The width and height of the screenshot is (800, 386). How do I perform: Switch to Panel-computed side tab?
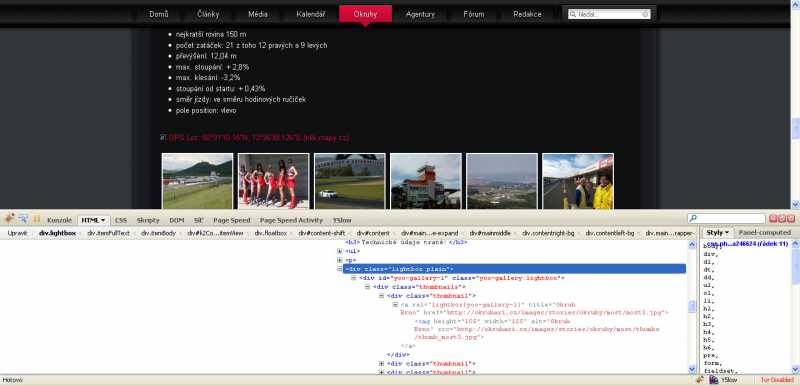[764, 233]
